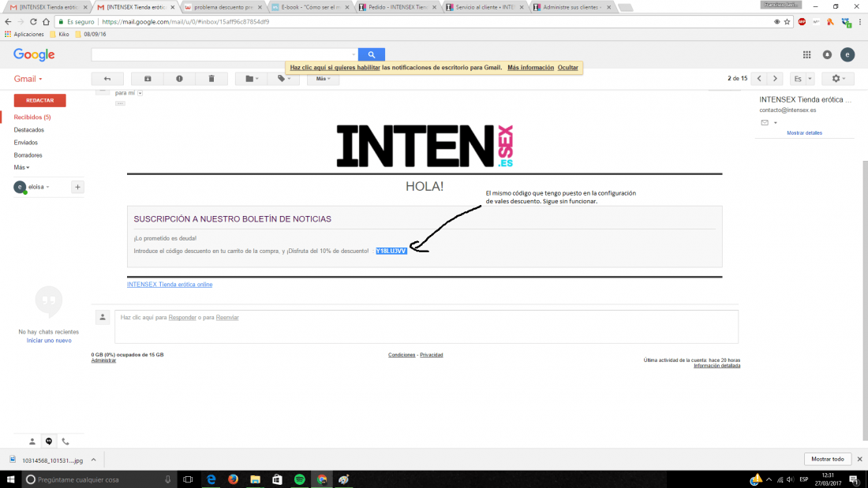Show trimmed content ellipsis button
868x488 pixels.
pyautogui.click(x=120, y=103)
